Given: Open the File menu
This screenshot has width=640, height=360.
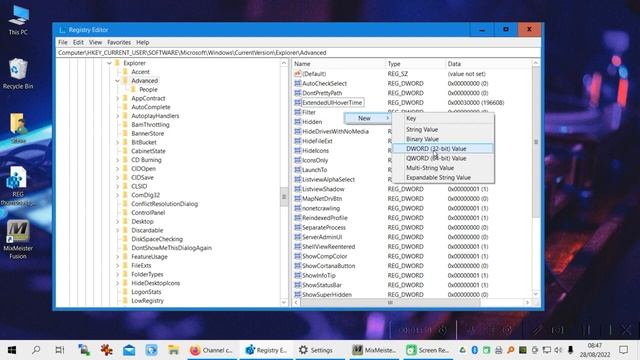Looking at the screenshot, I should pyautogui.click(x=62, y=42).
